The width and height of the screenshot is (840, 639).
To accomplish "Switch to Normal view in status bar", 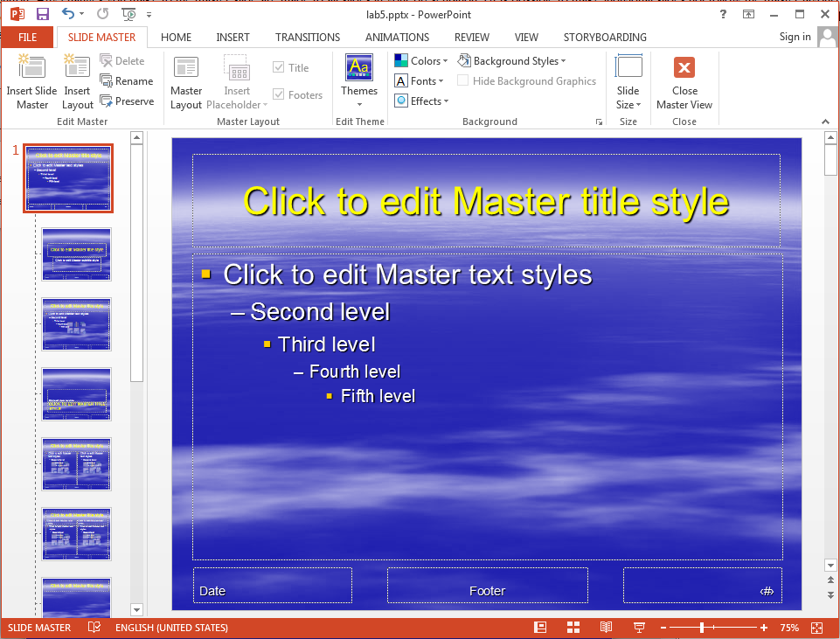I will tap(540, 628).
